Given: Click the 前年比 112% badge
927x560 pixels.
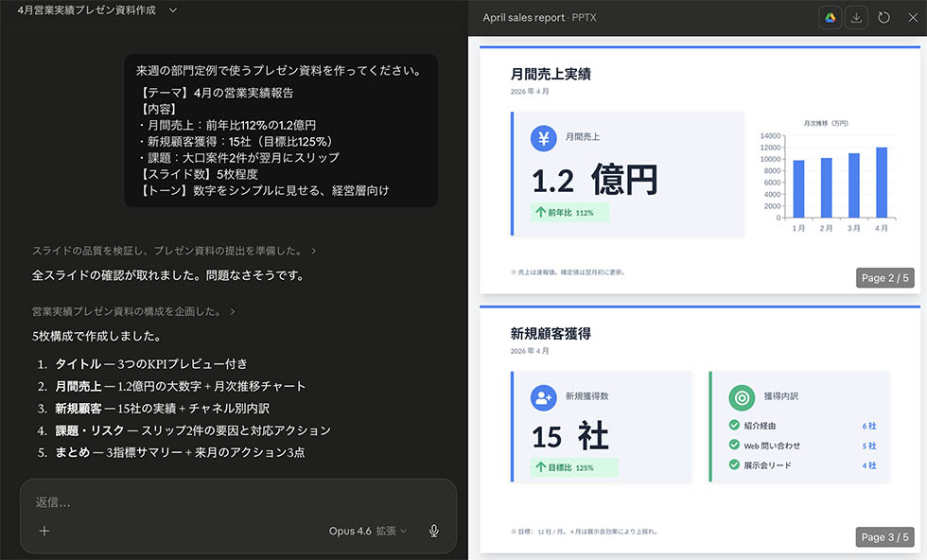Looking at the screenshot, I should pos(569,212).
